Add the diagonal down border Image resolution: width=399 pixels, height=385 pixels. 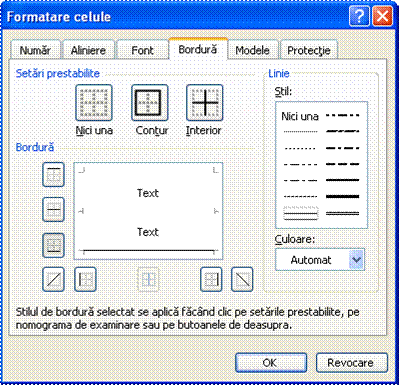[x=242, y=279]
